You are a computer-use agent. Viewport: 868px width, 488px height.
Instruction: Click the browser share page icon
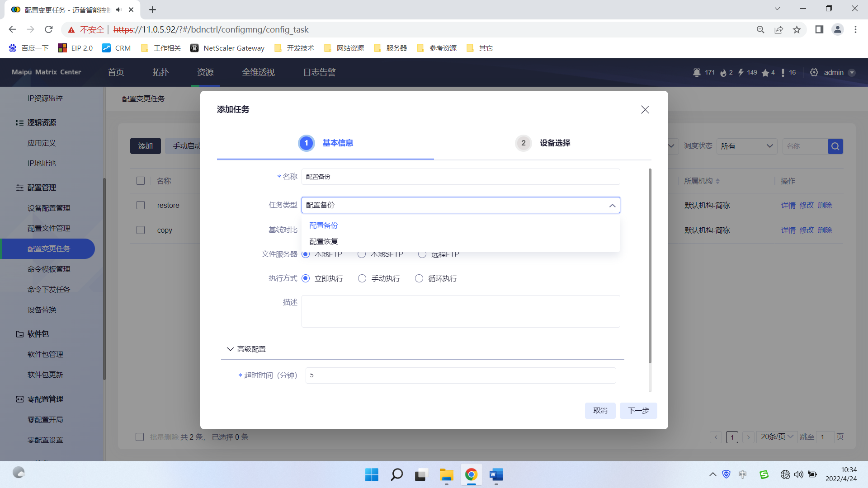click(x=778, y=30)
